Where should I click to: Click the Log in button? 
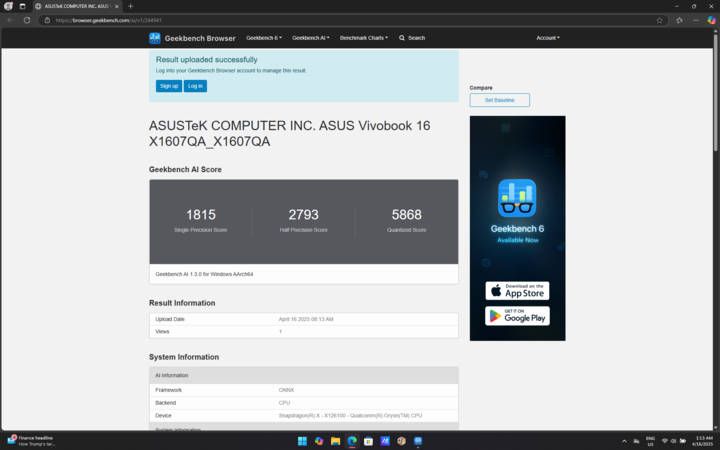[x=195, y=86]
